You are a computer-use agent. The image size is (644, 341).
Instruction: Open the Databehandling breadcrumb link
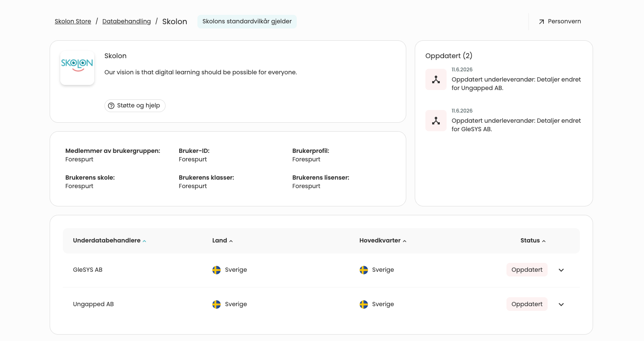(127, 21)
